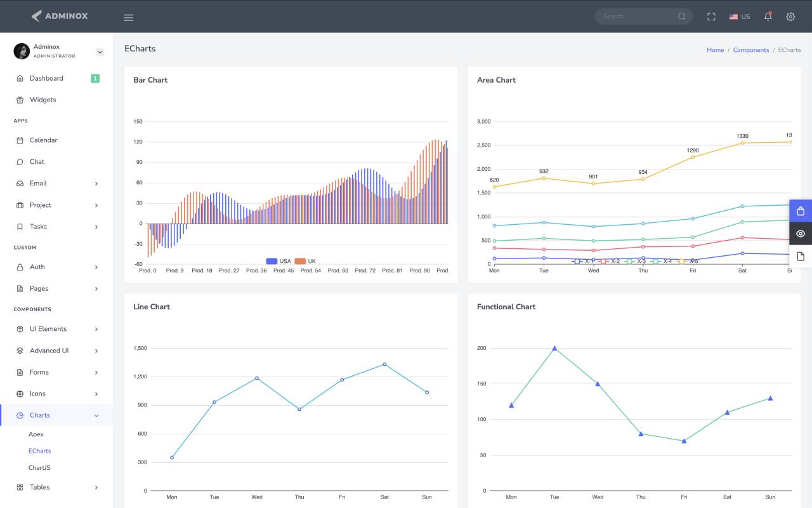Image resolution: width=812 pixels, height=508 pixels.
Task: Click the Email envelope icon
Action: 20,184
